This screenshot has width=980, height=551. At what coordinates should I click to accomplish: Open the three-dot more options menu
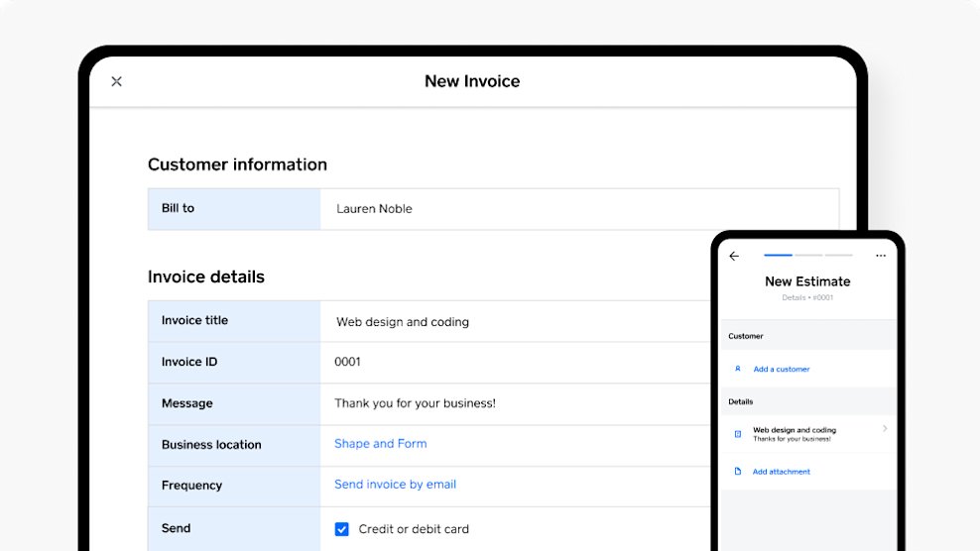(881, 256)
